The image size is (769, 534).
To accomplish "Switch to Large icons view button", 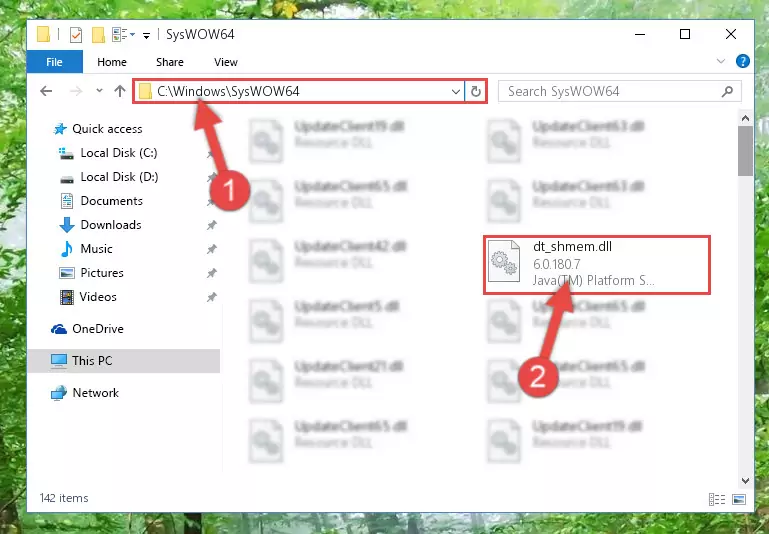I will pos(739,499).
